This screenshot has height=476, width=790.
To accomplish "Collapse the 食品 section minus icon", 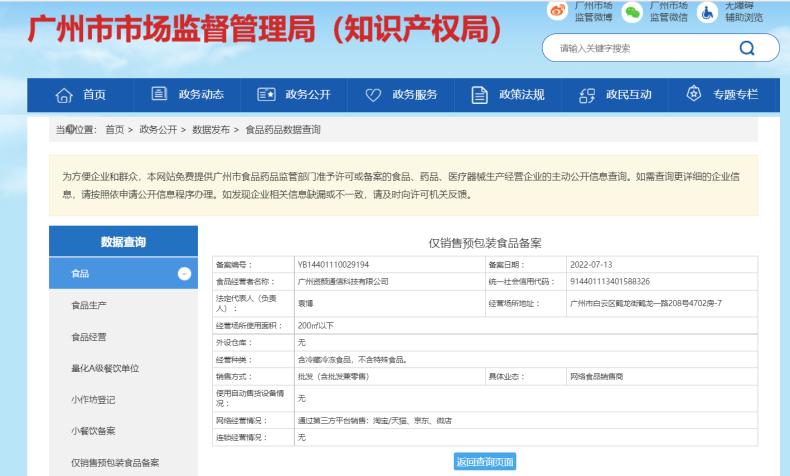I will click(184, 274).
